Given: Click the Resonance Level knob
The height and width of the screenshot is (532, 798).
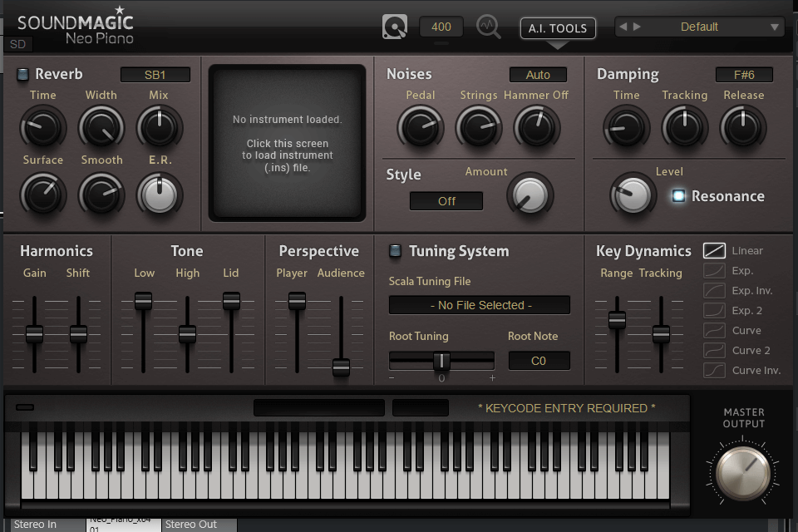Looking at the screenshot, I should click(633, 195).
